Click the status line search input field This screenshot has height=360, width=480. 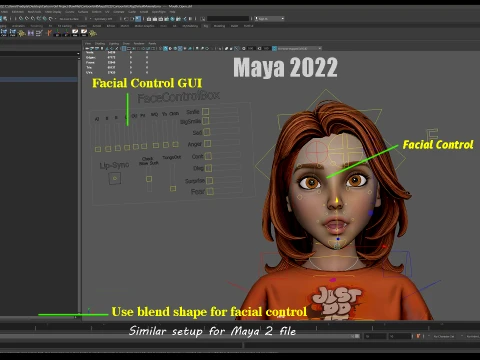pyautogui.click(x=228, y=19)
